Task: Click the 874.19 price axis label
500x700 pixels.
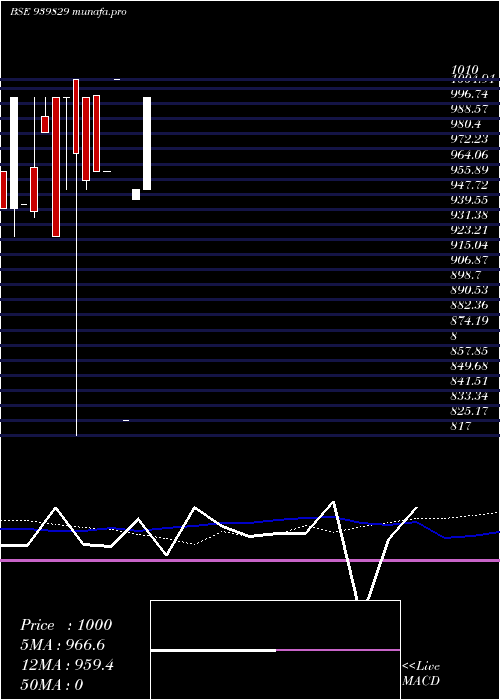Action: [x=469, y=321]
